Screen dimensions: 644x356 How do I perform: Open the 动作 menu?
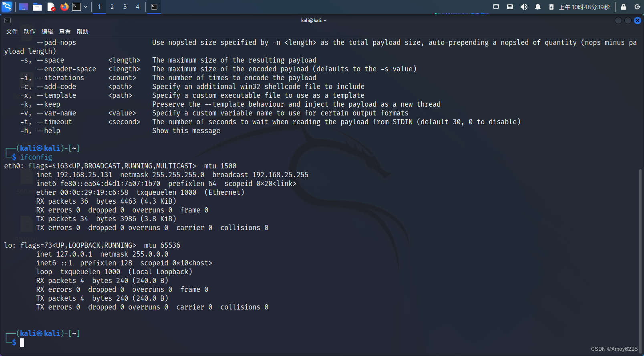(30, 31)
